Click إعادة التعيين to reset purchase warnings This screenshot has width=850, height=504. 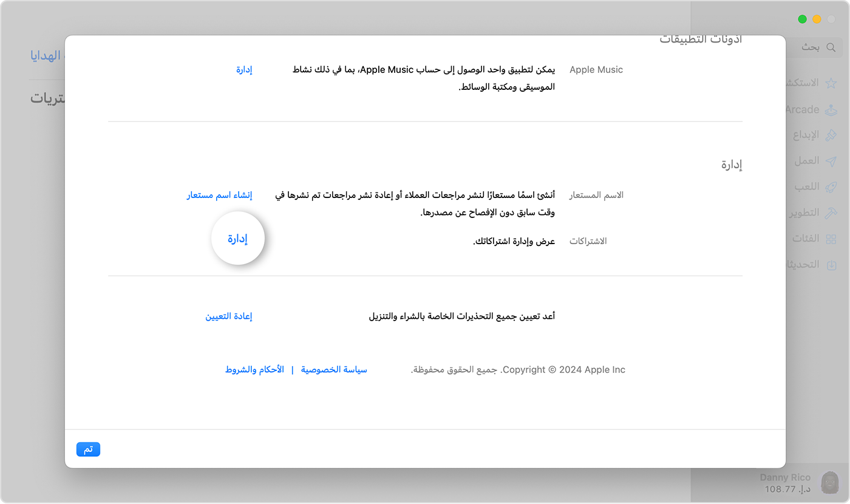[x=229, y=316]
